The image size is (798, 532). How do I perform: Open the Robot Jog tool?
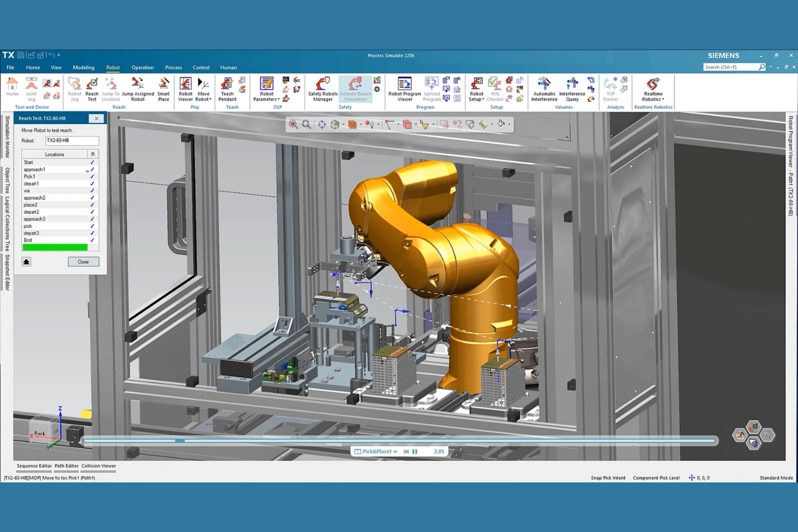[x=74, y=89]
